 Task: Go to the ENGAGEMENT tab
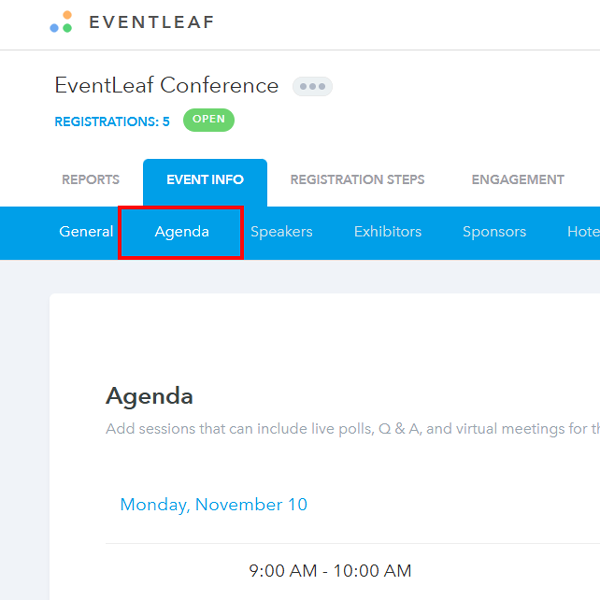tap(518, 180)
